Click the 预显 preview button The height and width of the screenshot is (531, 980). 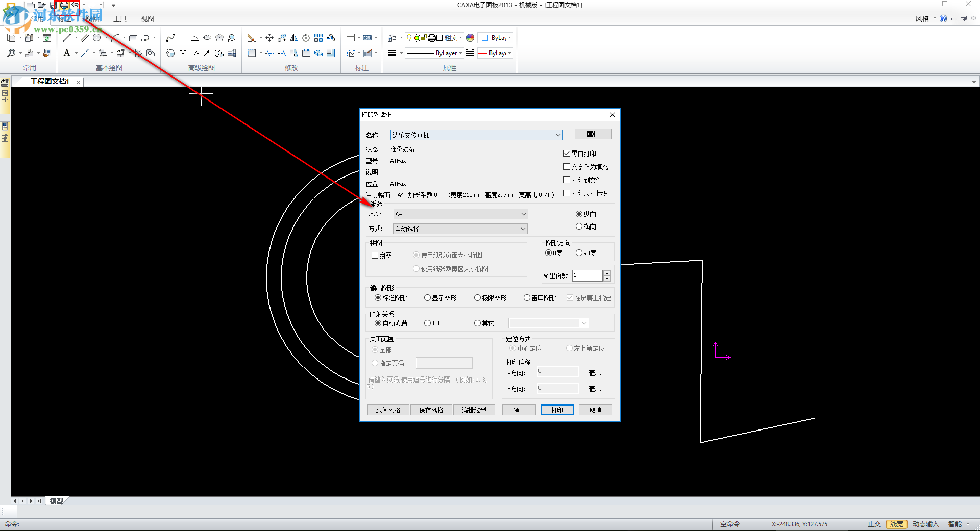click(519, 410)
